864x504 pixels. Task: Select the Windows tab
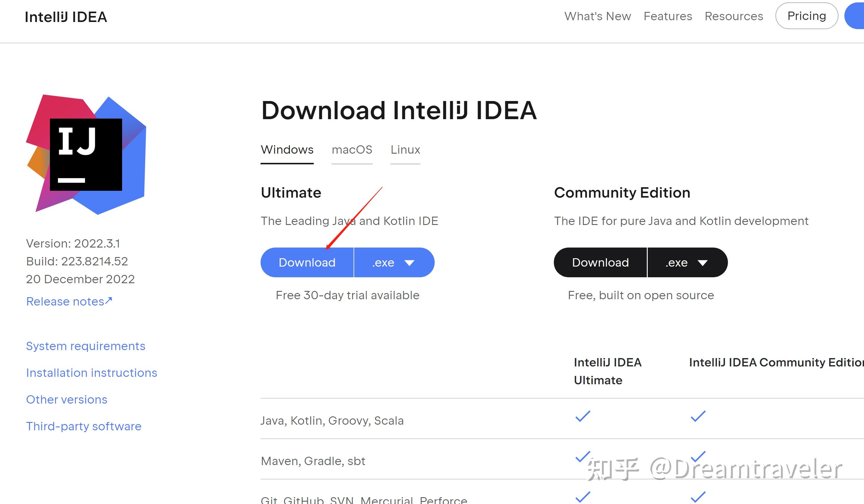point(287,150)
